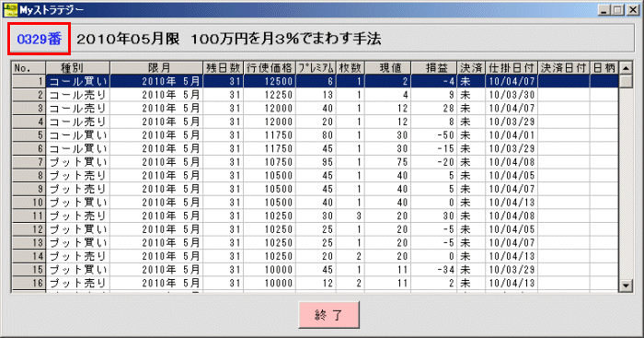
Task: Click the 日柄 column header
Action: pos(604,68)
